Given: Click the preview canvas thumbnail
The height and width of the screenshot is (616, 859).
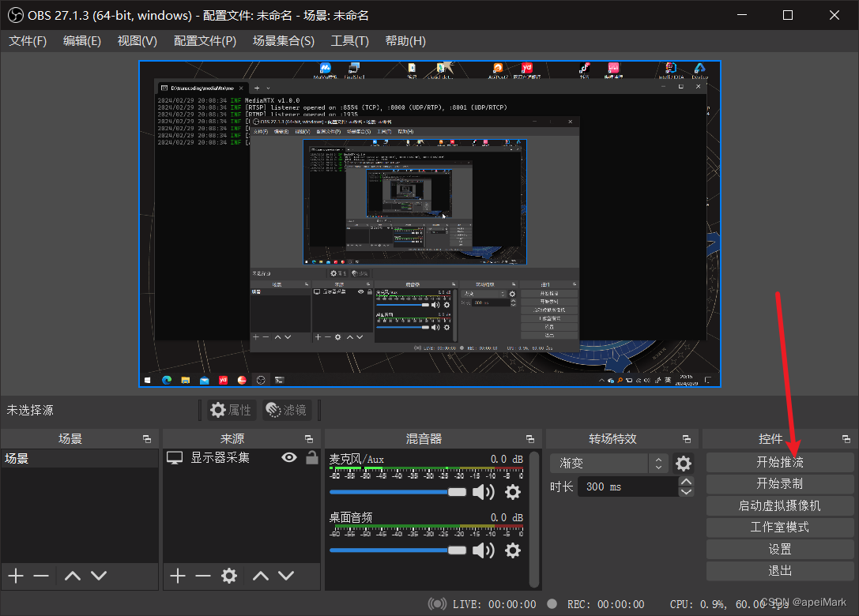Looking at the screenshot, I should pos(430,223).
